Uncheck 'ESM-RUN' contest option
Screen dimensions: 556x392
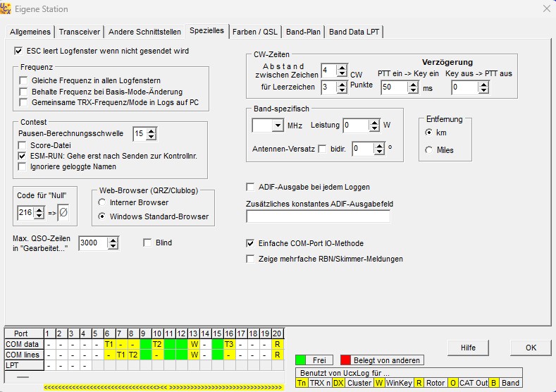click(x=24, y=156)
